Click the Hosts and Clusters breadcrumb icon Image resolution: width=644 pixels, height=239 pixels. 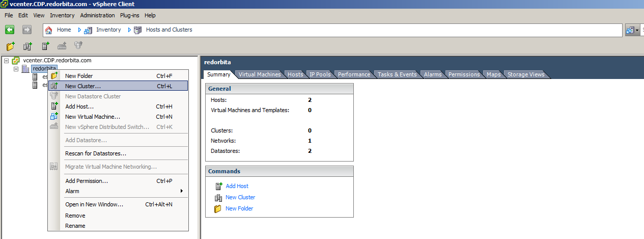(x=138, y=30)
